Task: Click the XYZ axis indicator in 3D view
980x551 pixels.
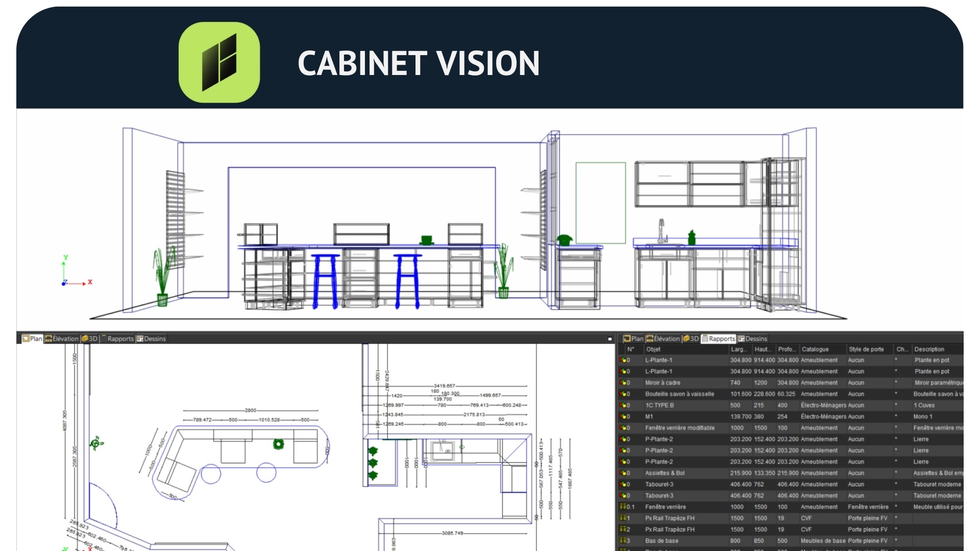Action: pyautogui.click(x=77, y=271)
